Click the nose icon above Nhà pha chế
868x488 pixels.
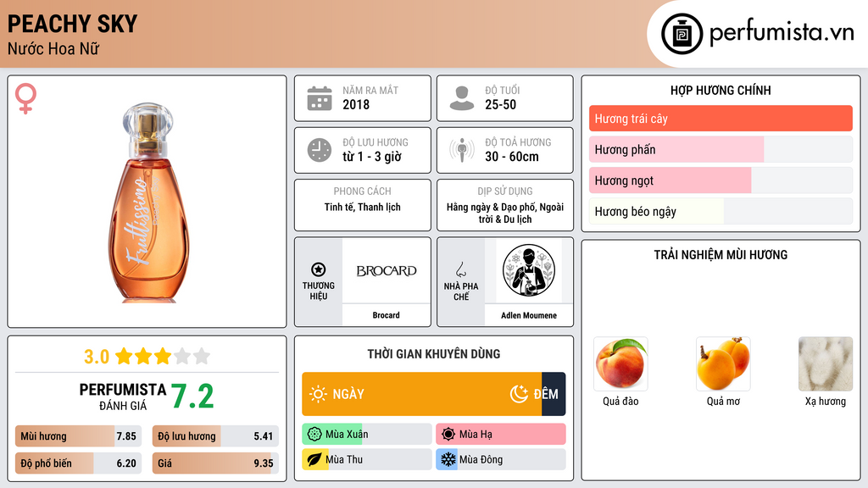coord(460,269)
